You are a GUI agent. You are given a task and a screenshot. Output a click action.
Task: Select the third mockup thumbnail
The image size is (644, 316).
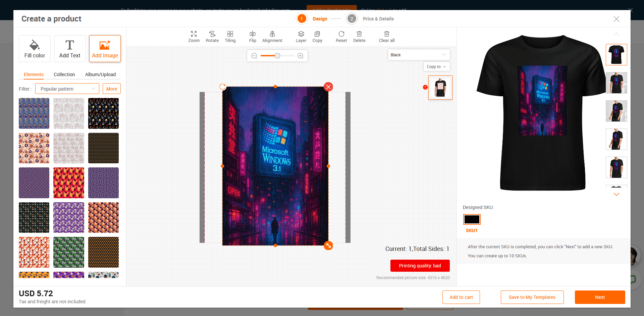point(616,111)
